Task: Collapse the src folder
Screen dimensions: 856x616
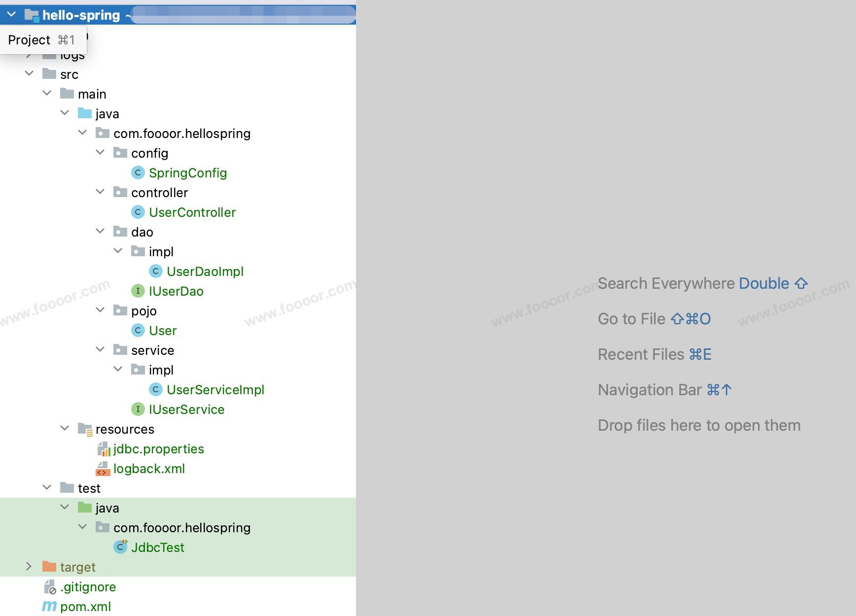Action: pos(29,74)
